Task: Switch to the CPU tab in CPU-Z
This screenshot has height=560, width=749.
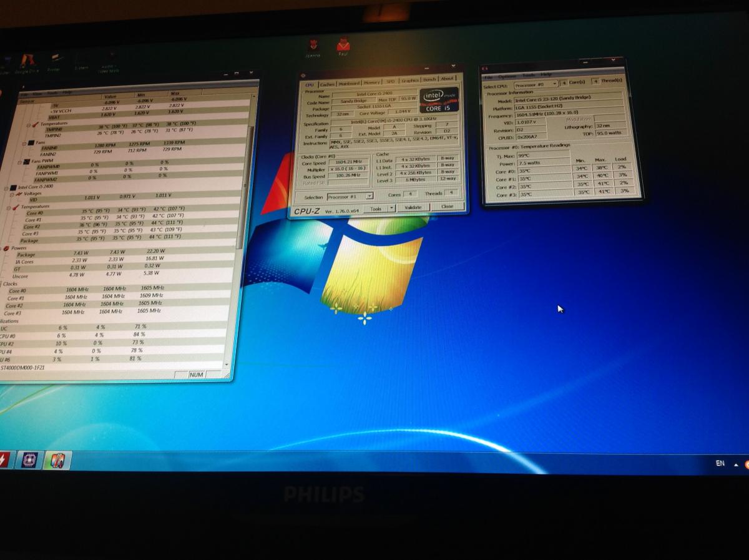Action: click(310, 84)
